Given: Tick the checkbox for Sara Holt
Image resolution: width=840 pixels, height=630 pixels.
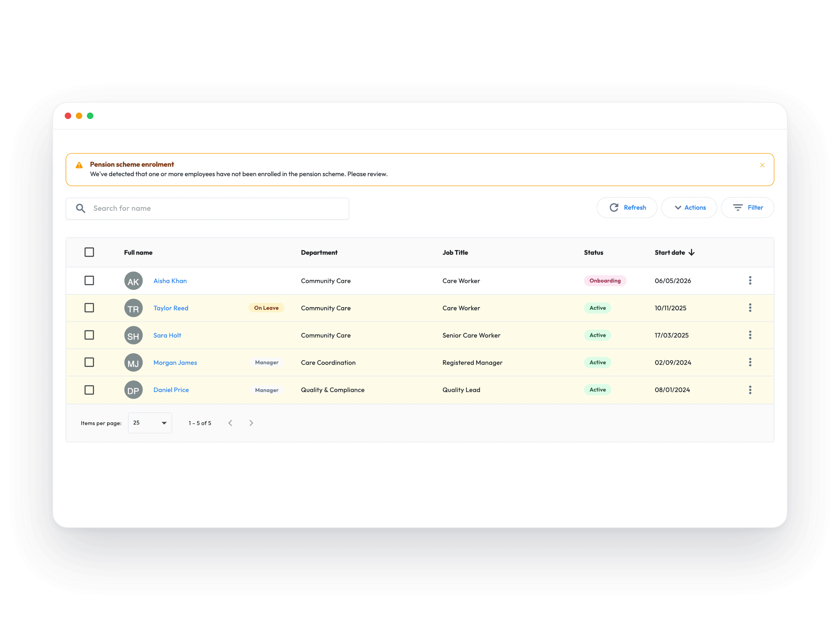Looking at the screenshot, I should click(89, 335).
